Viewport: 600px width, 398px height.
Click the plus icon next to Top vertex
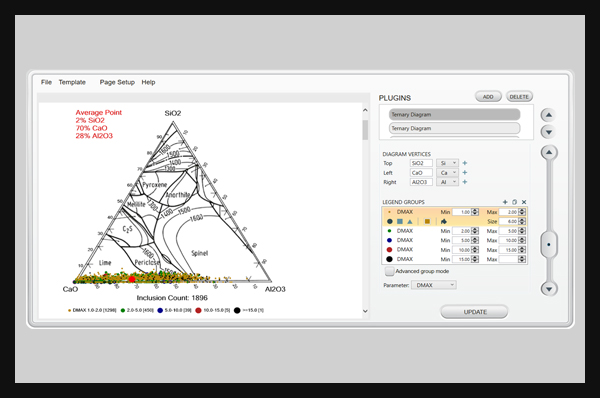465,163
